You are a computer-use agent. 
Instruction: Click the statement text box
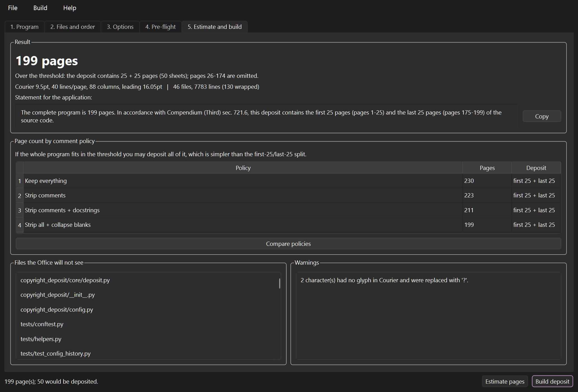pos(267,116)
